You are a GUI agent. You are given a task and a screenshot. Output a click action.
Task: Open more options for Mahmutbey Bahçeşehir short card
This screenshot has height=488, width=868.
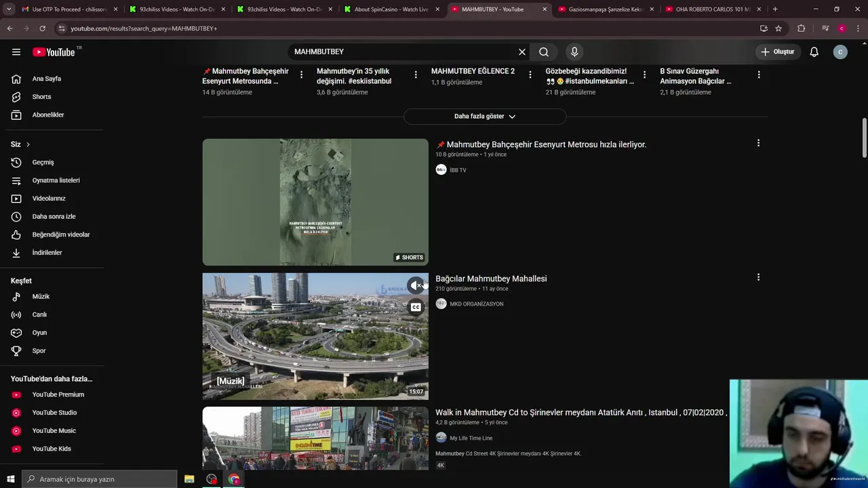301,75
